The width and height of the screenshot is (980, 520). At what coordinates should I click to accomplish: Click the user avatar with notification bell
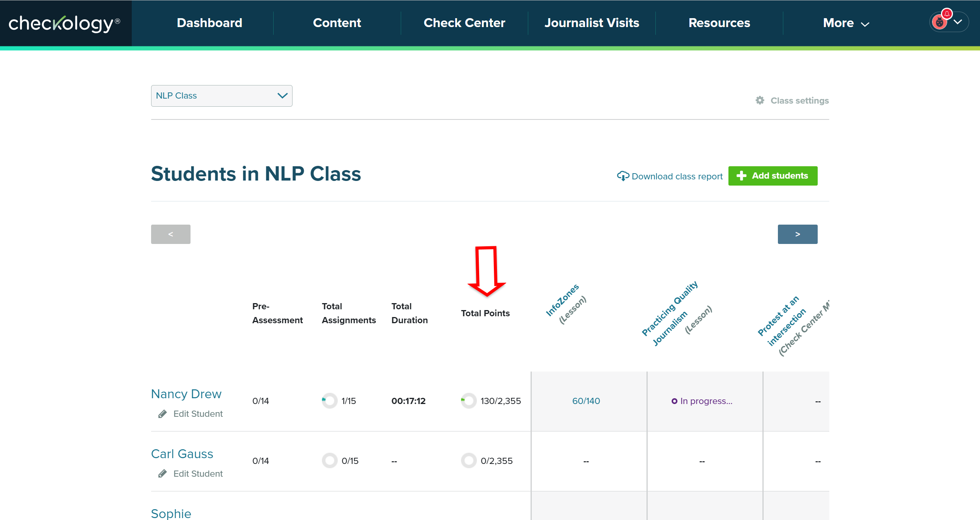940,22
